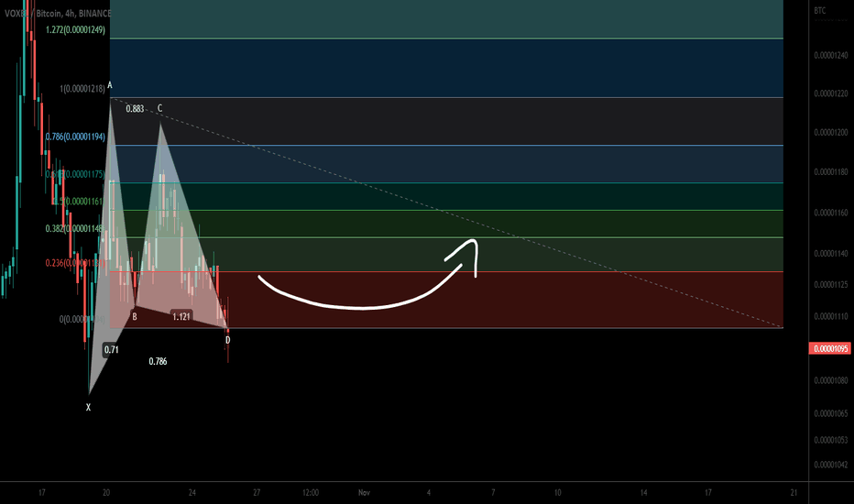Click the VOXEL / Bitcoin, 4h, BINANCE chart title
Image resolution: width=854 pixels, height=504 pixels.
tap(58, 13)
